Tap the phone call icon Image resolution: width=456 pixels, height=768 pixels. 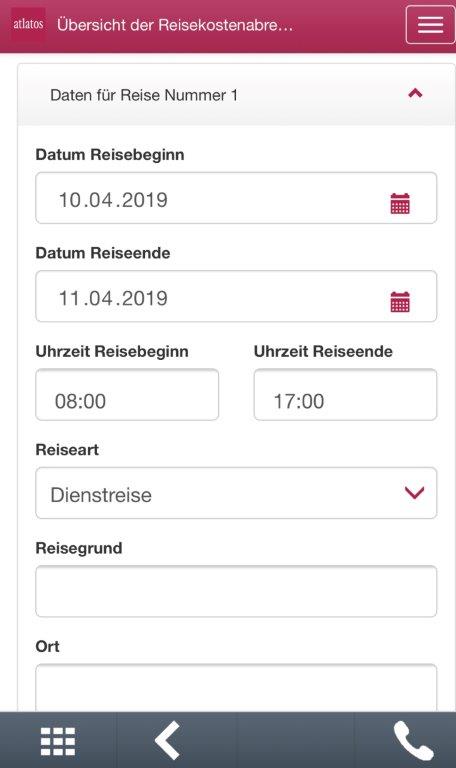pyautogui.click(x=413, y=741)
